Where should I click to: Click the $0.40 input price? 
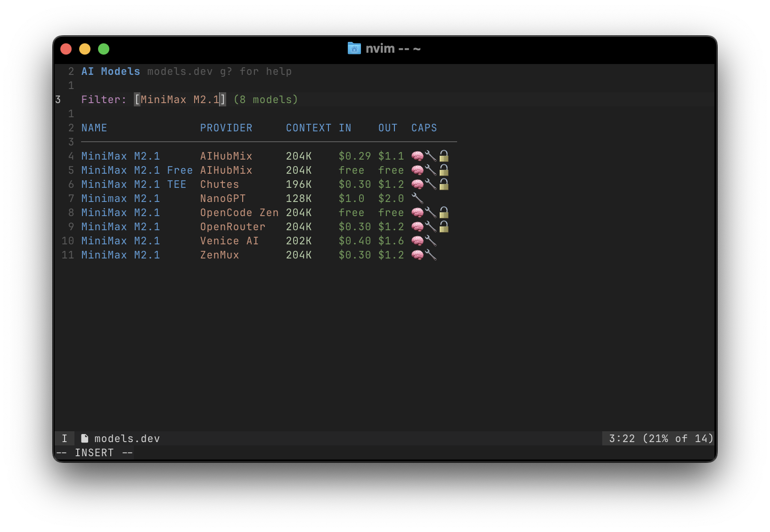tap(355, 241)
